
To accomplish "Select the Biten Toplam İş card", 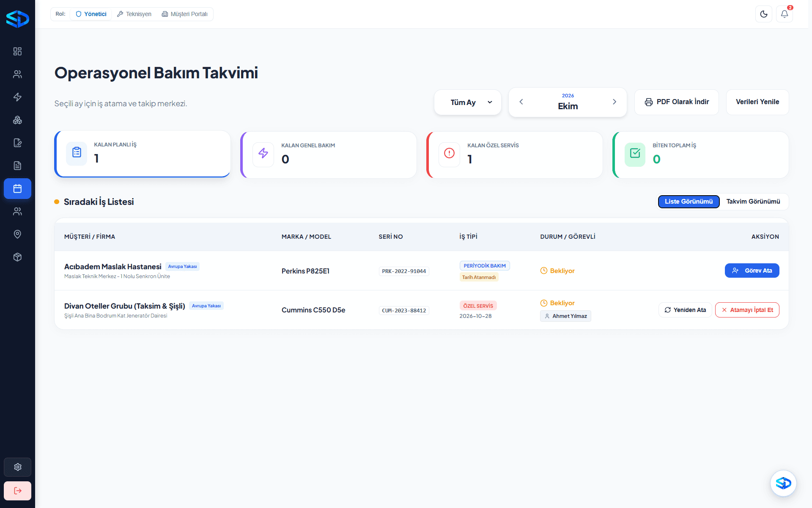I will click(701, 155).
